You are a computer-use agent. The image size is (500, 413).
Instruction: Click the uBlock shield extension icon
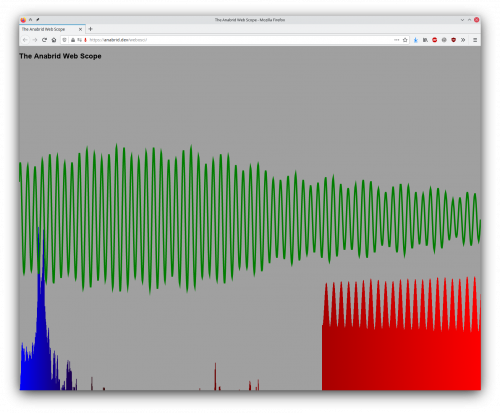[x=453, y=40]
